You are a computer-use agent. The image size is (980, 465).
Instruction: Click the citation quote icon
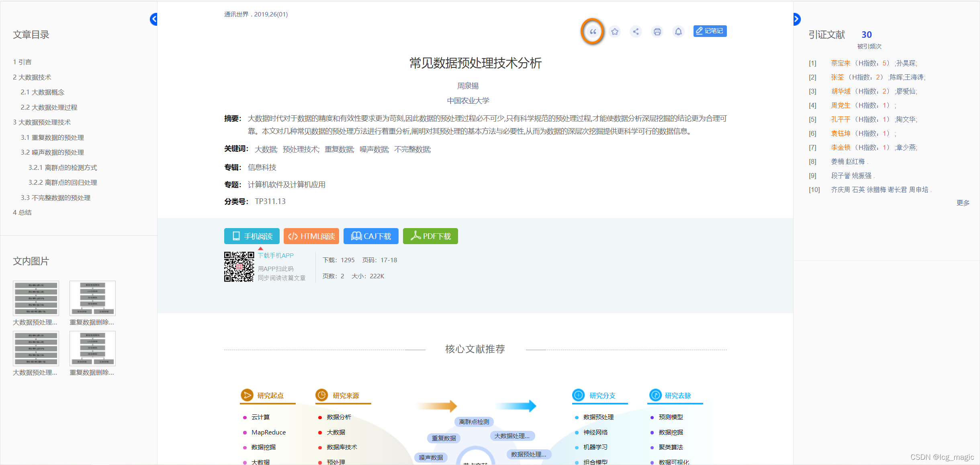593,32
